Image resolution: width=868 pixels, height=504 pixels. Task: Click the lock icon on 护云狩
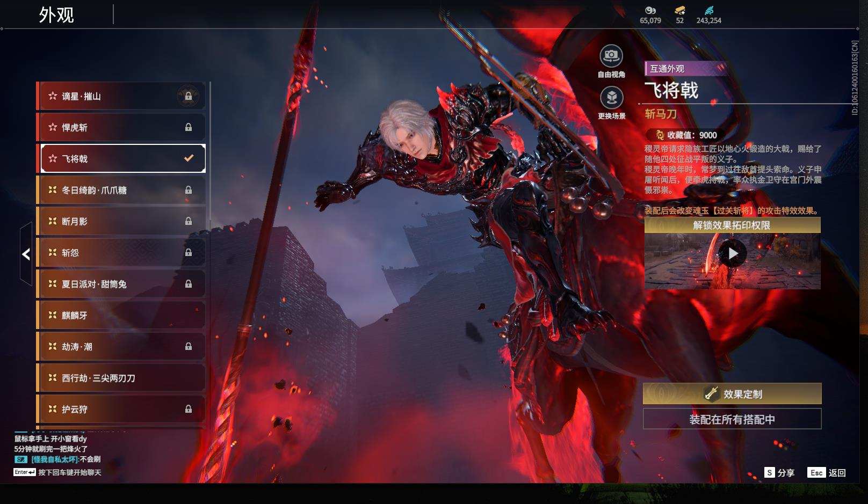(x=189, y=409)
